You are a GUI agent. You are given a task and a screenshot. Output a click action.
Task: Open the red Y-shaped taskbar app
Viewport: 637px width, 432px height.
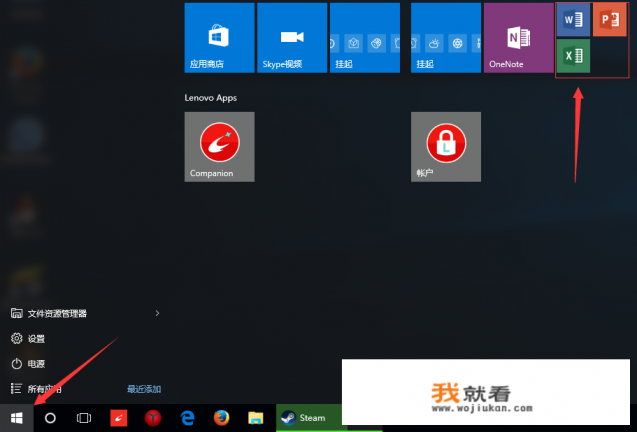[153, 418]
